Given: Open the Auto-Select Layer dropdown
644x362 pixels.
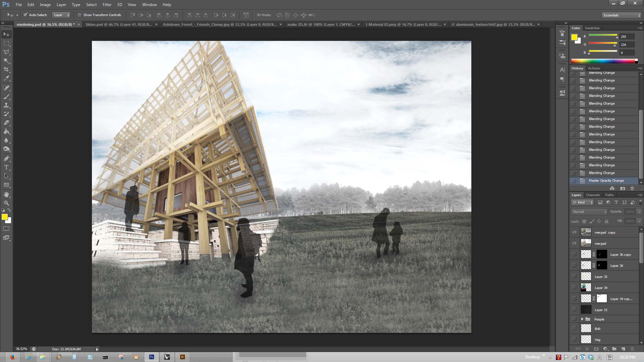Looking at the screenshot, I should click(61, 15).
